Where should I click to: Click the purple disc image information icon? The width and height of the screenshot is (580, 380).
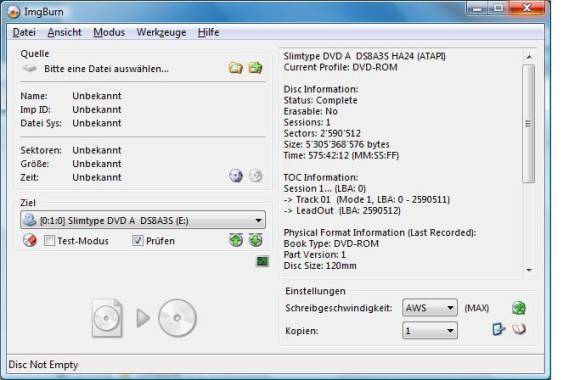point(236,176)
